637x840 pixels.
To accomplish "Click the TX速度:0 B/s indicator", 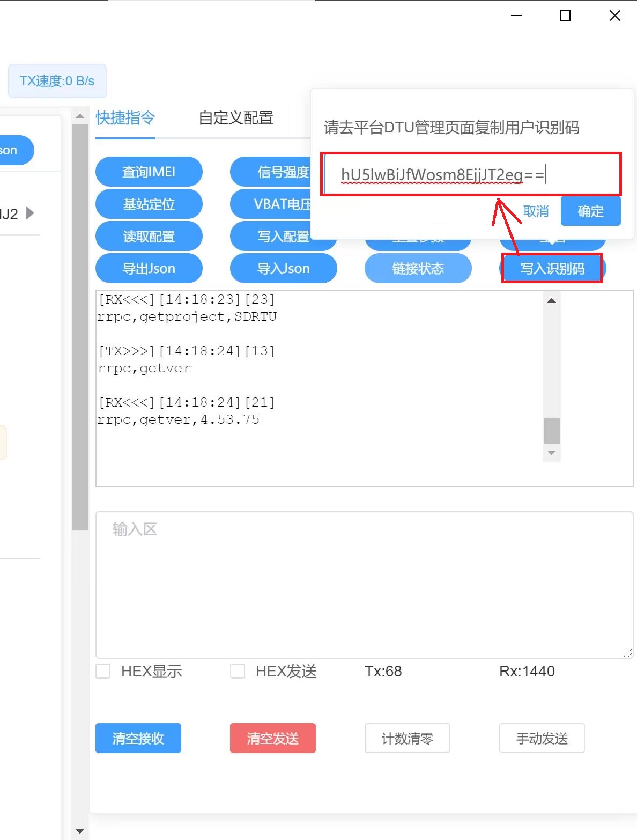I will (x=57, y=81).
